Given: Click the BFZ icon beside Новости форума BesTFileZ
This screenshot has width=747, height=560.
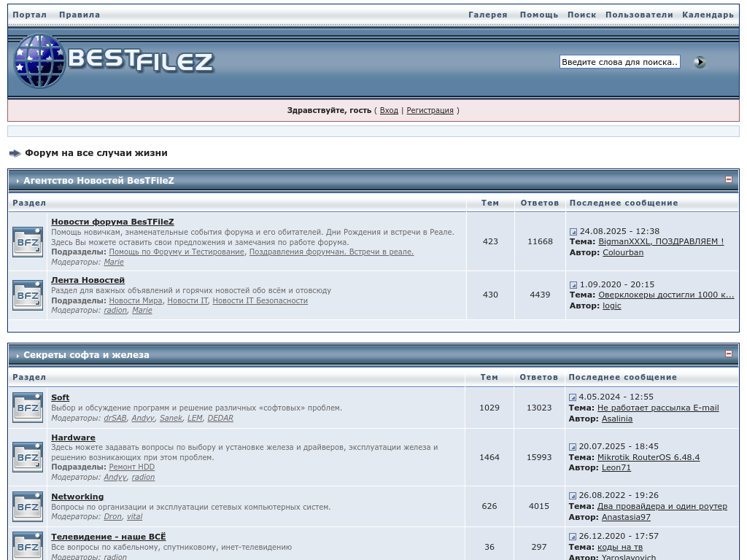Looking at the screenshot, I should (x=28, y=242).
